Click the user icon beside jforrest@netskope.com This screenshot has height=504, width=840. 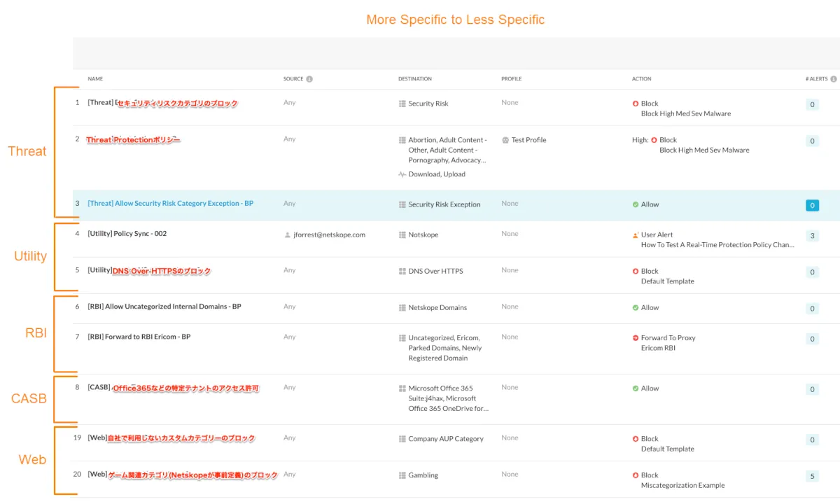[x=288, y=235]
